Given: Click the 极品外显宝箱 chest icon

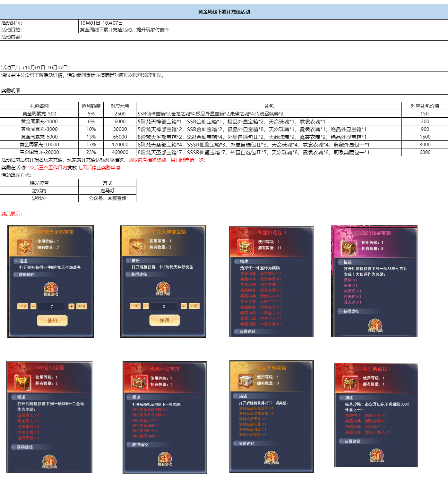Looking at the screenshot, I should [246, 382].
